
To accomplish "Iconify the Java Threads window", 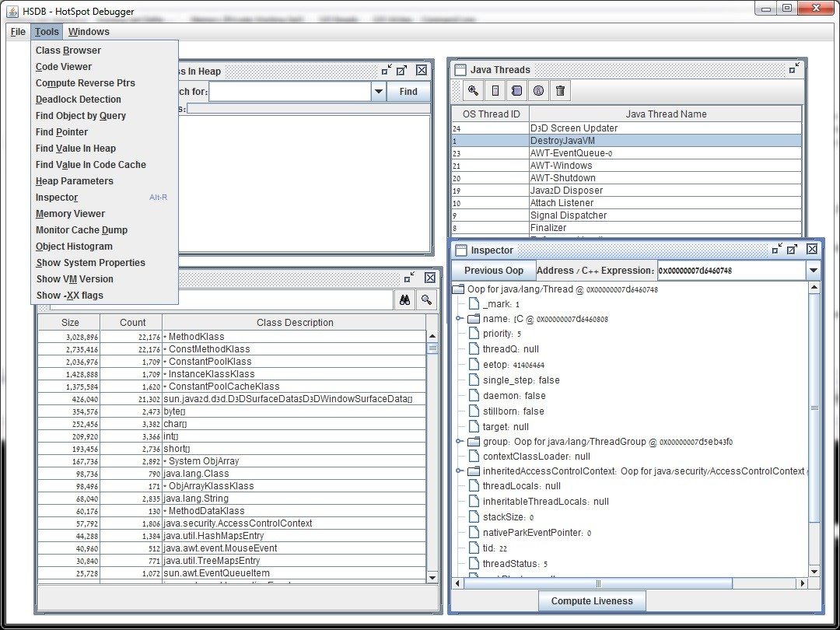I will [x=794, y=68].
